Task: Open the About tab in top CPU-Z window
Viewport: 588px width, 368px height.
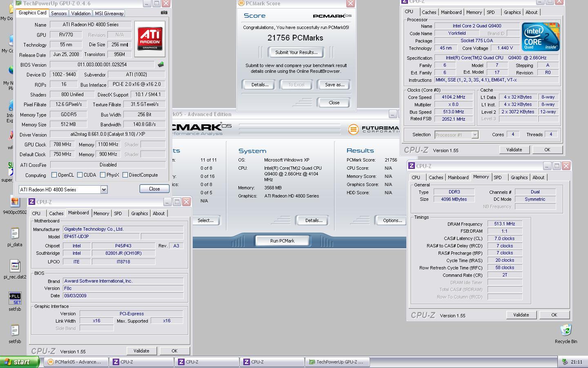Action: (531, 12)
